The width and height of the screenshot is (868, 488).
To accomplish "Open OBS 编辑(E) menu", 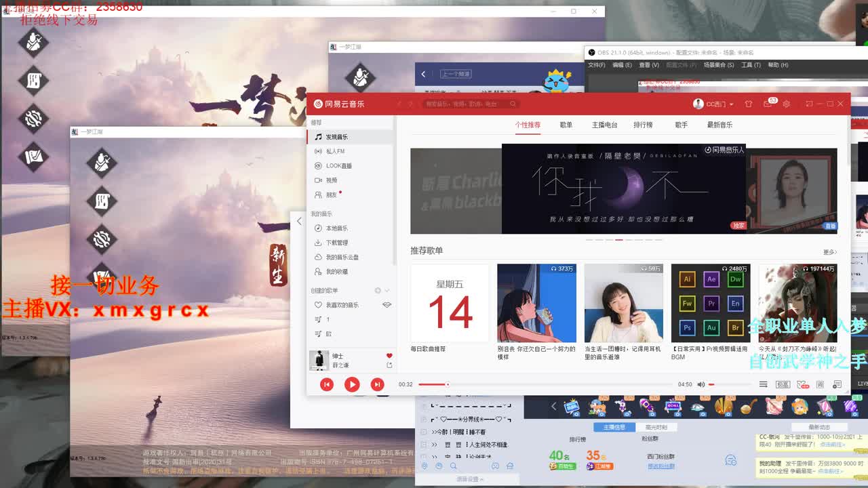I will coord(622,65).
